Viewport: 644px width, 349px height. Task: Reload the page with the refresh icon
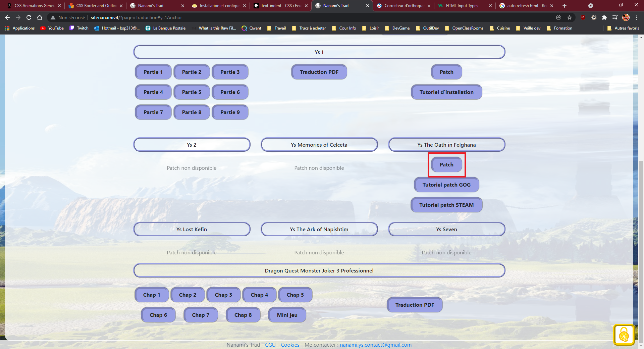29,17
